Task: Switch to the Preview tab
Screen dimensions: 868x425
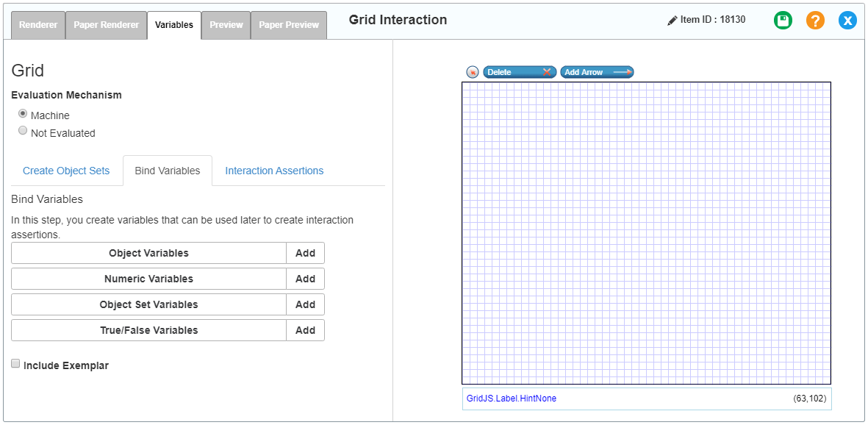Action: click(x=226, y=25)
